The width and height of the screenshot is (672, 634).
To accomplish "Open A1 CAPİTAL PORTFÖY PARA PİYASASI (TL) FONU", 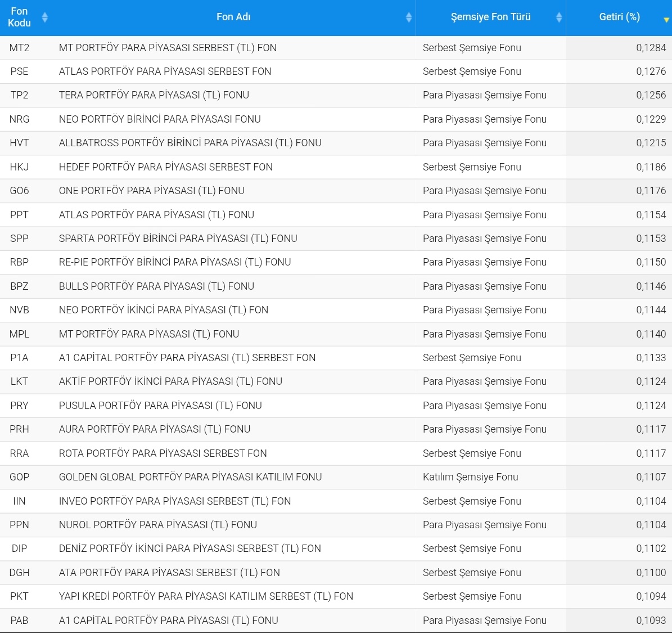I will [169, 620].
